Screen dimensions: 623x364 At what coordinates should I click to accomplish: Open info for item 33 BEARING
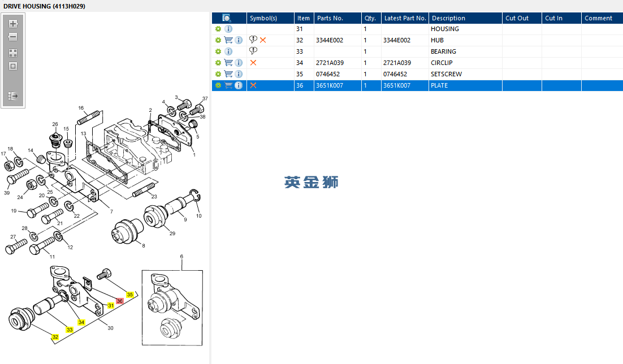[x=228, y=51]
